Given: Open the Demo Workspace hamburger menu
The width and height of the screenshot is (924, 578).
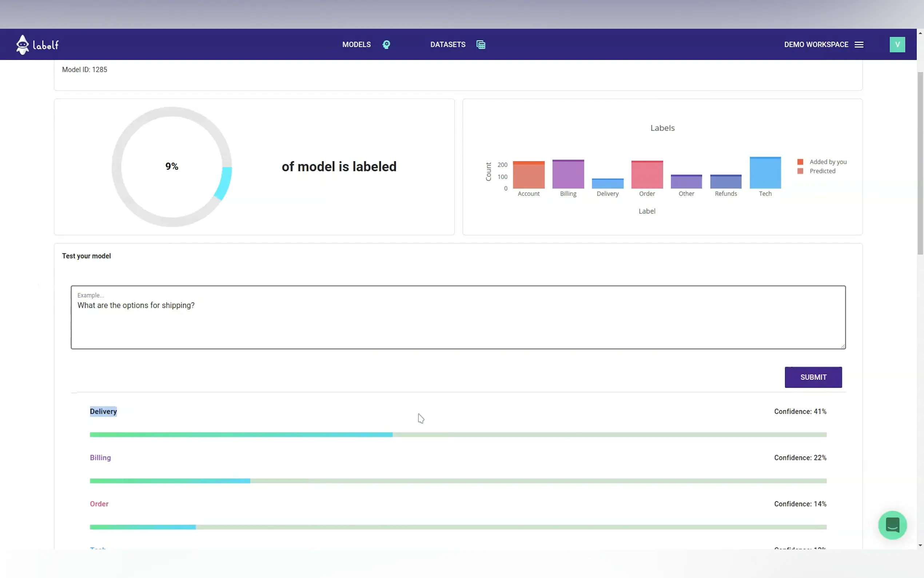Looking at the screenshot, I should coord(859,45).
